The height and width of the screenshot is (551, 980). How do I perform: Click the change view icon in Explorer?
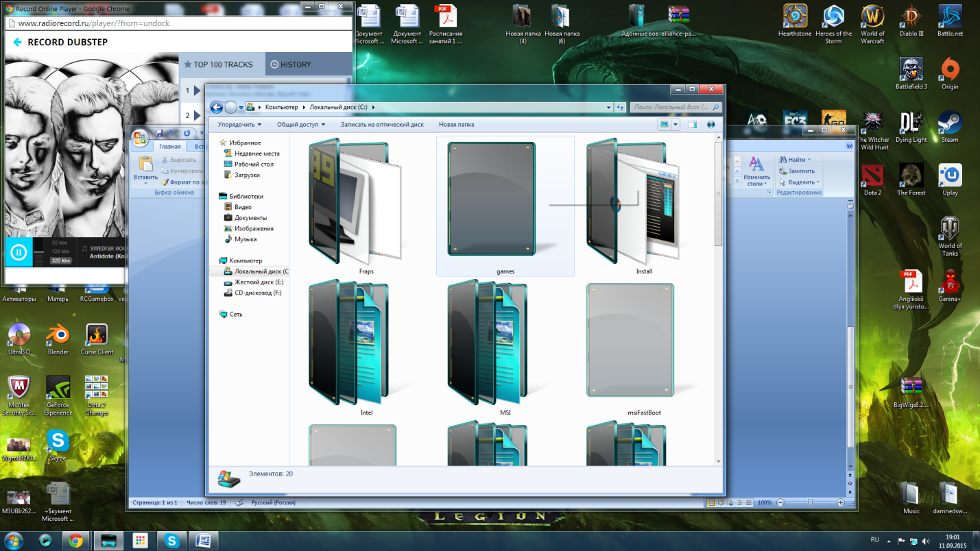[x=664, y=125]
